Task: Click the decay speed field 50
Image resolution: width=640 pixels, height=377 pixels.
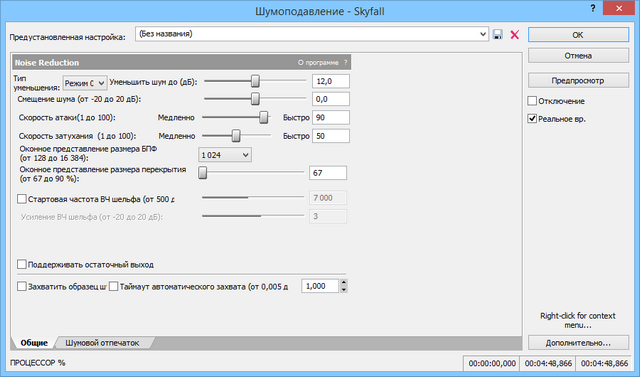Action: (331, 136)
